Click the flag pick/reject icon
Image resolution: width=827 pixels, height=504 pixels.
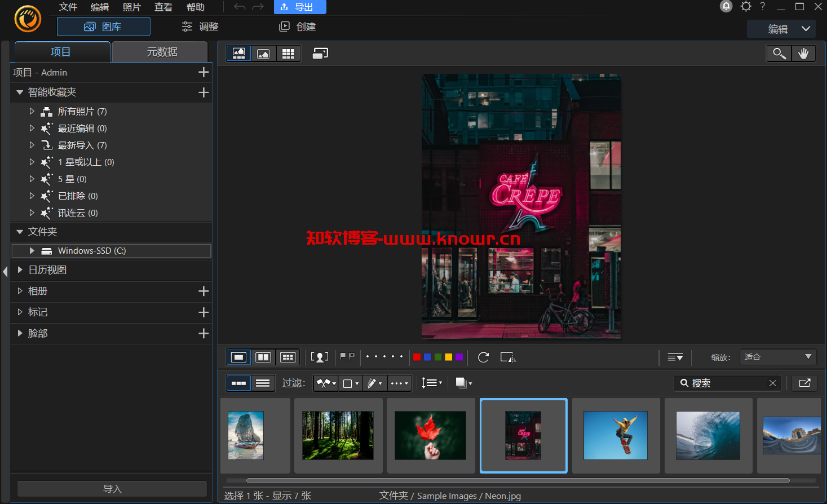347,357
